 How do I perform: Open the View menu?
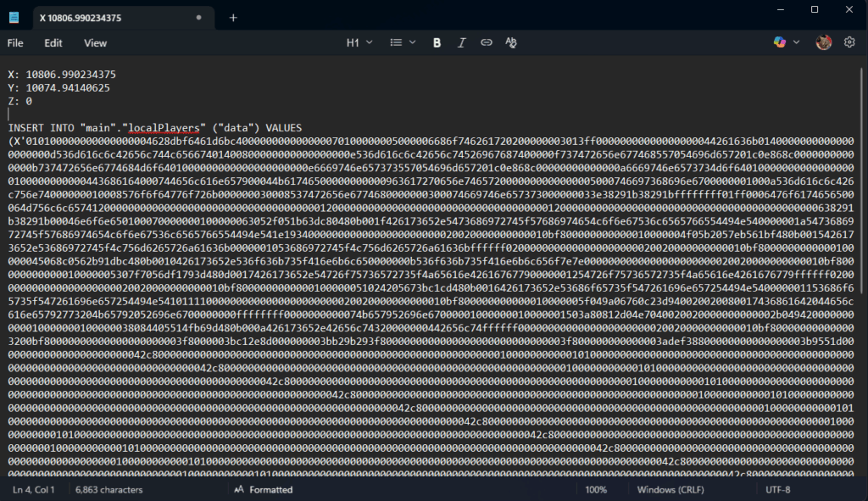(95, 42)
